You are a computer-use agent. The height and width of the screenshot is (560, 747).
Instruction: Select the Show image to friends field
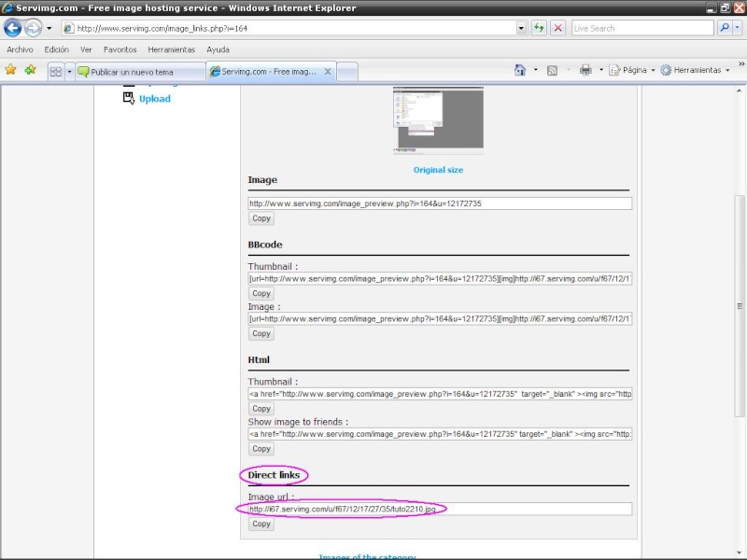440,434
